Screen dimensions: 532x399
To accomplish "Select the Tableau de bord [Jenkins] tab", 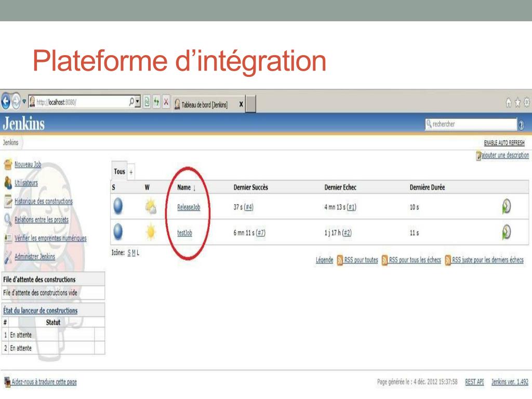I will (x=204, y=104).
